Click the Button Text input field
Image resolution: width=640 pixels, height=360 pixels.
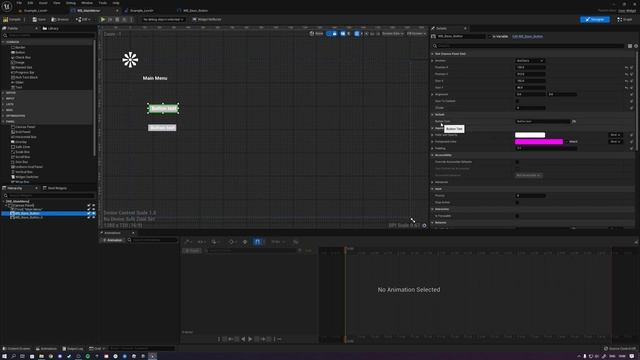coord(542,121)
